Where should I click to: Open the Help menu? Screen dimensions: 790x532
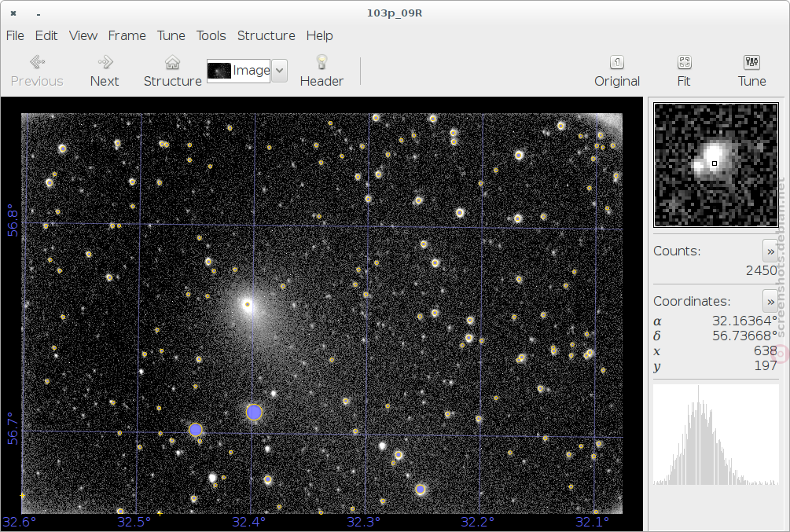[319, 36]
